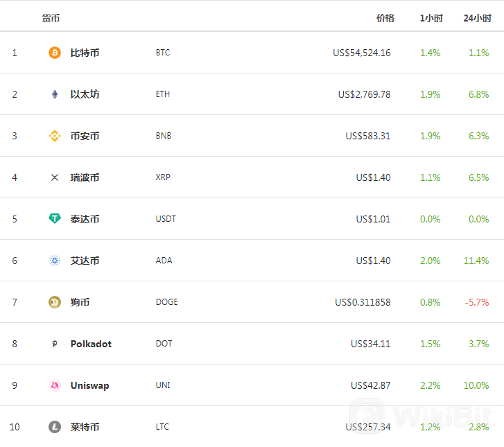Sort by 1小时 column header
504x447 pixels.
click(431, 18)
